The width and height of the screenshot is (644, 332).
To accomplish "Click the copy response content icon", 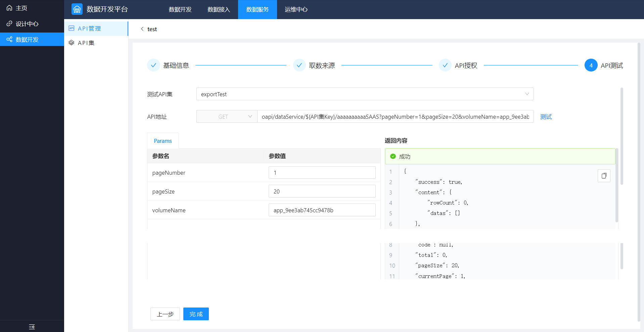I will pos(604,176).
